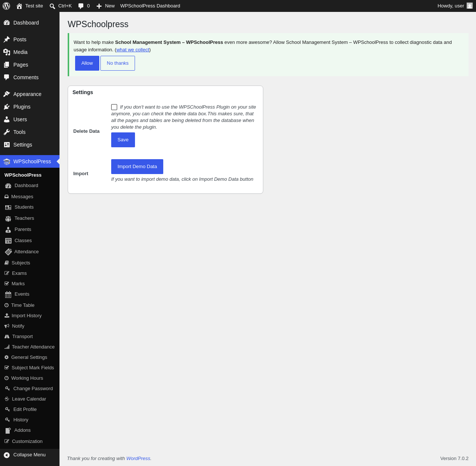Open Subject Mark Fields submenu item
This screenshot has height=466, width=476.
click(30, 367)
